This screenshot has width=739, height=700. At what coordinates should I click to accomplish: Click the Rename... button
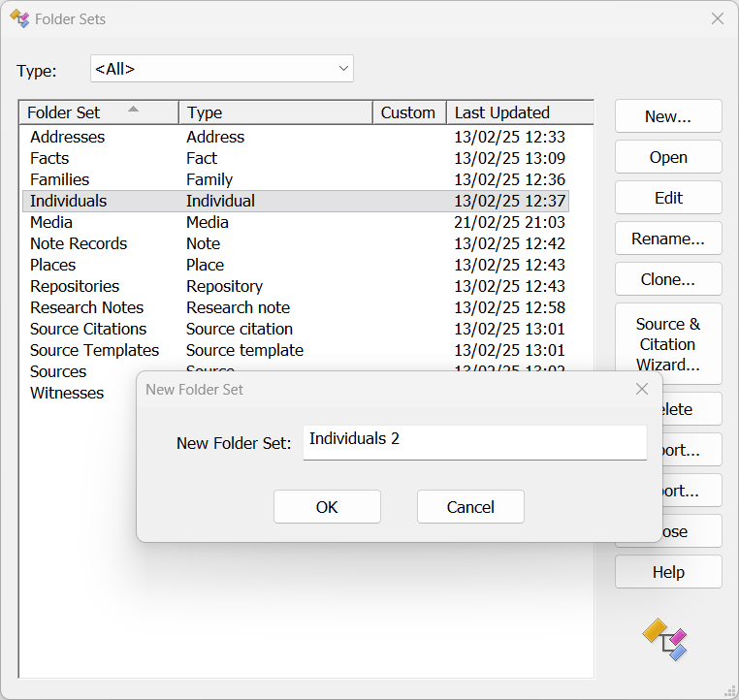(668, 239)
